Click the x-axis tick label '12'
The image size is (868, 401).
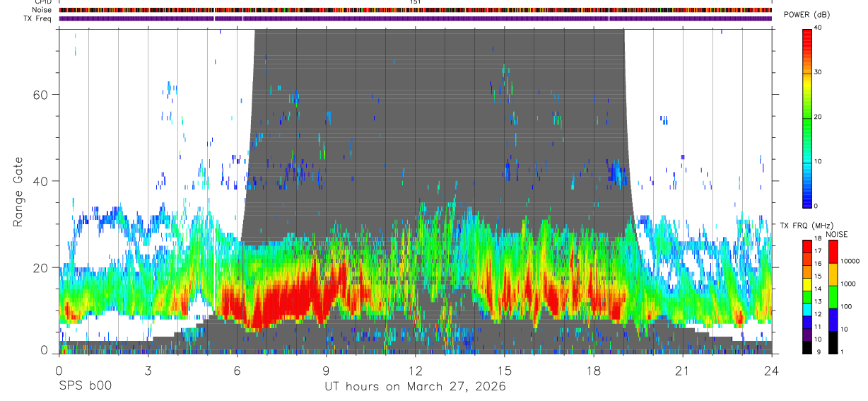[x=415, y=371]
